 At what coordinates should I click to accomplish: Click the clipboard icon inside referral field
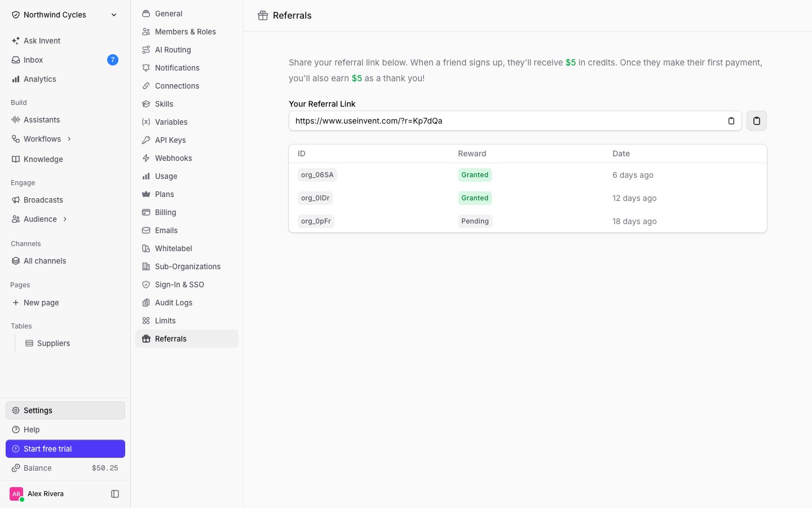point(731,121)
